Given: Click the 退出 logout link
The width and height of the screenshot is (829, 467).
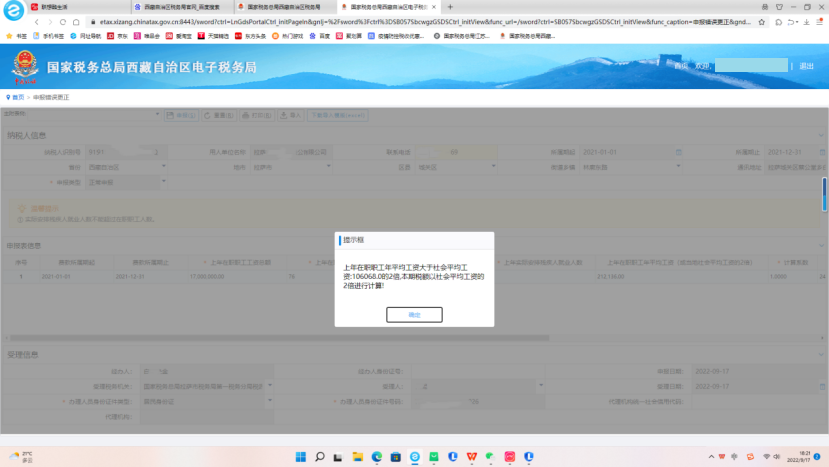Looking at the screenshot, I should 806,66.
